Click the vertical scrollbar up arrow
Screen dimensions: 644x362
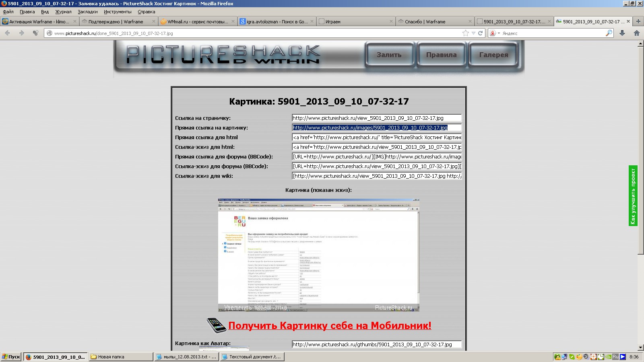[641, 43]
